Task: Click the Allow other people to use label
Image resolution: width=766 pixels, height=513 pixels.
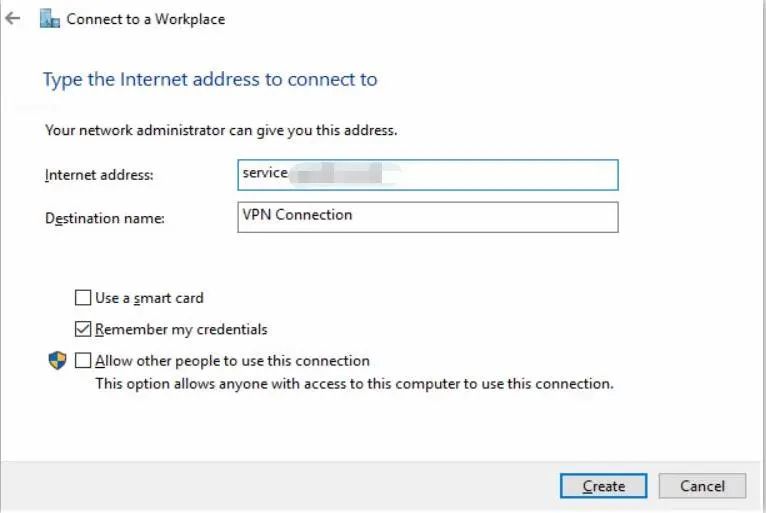Action: pos(232,361)
